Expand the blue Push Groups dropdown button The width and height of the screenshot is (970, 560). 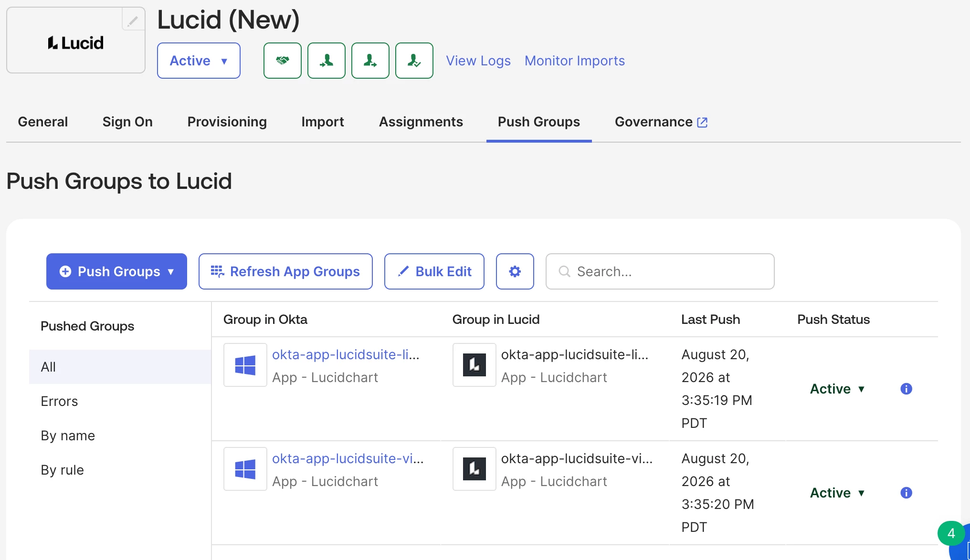[116, 271]
